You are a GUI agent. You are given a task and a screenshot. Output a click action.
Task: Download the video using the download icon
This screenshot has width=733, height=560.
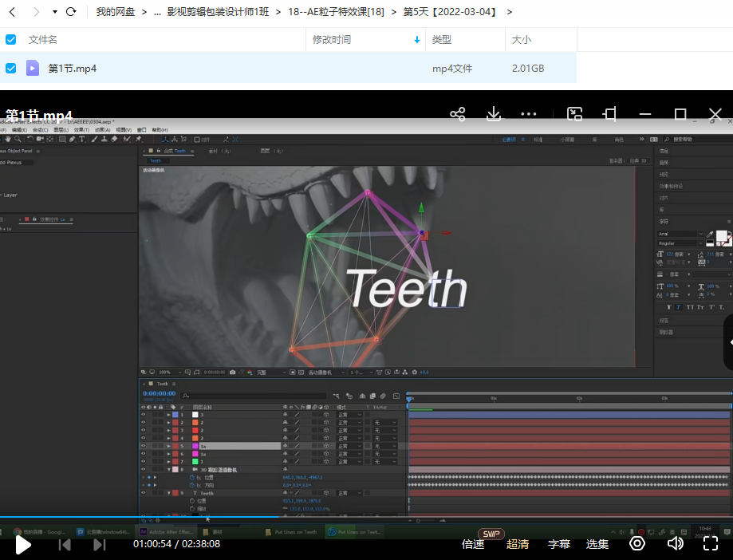point(494,114)
